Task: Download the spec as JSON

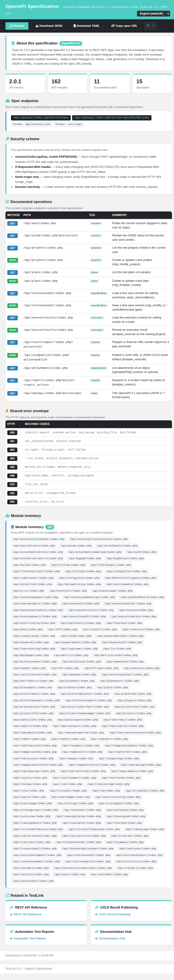Action: coord(49,26)
